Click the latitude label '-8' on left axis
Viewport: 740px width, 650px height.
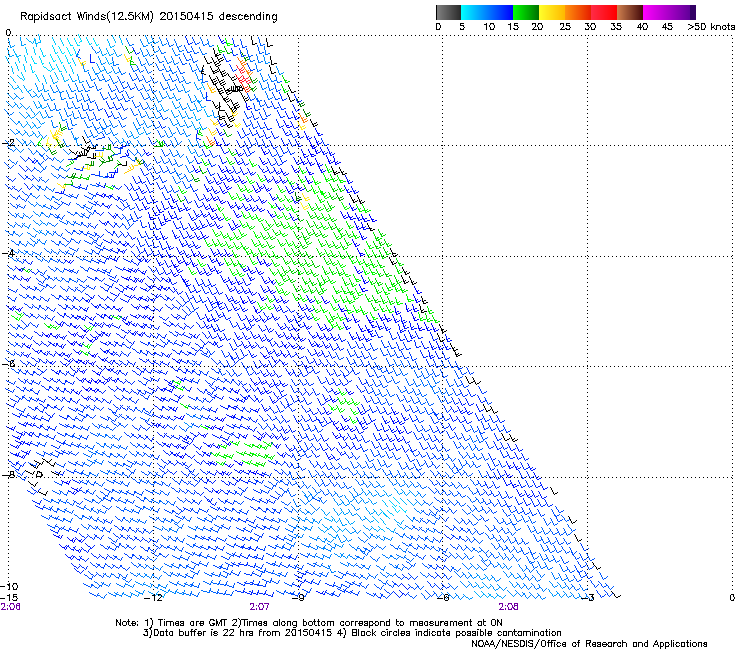pos(8,475)
